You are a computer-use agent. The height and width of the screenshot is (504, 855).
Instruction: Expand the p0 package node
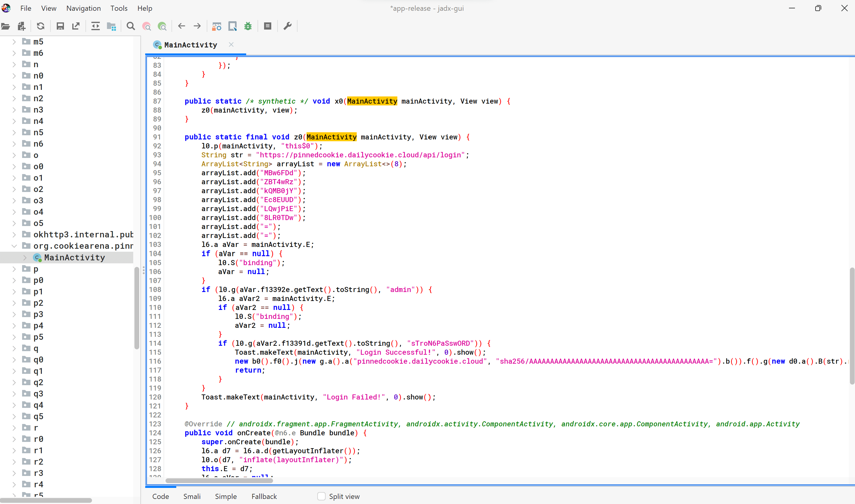coord(14,280)
